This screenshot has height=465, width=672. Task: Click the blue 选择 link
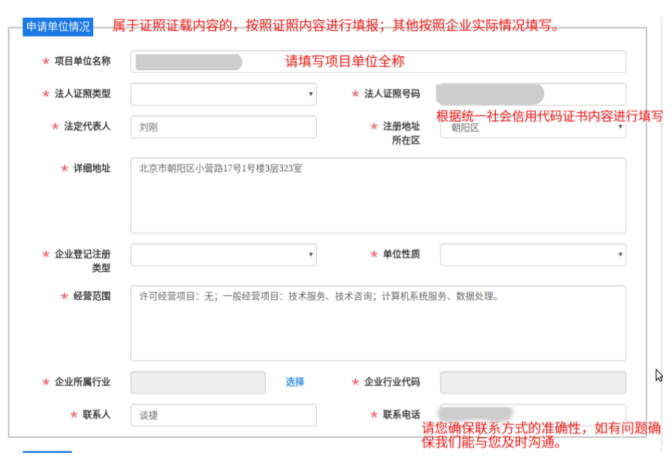click(x=295, y=382)
